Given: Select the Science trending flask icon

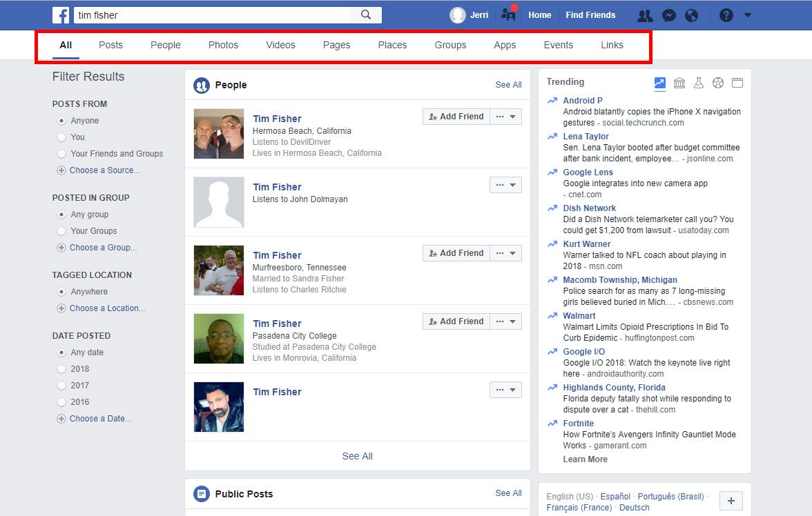Looking at the screenshot, I should tap(699, 83).
